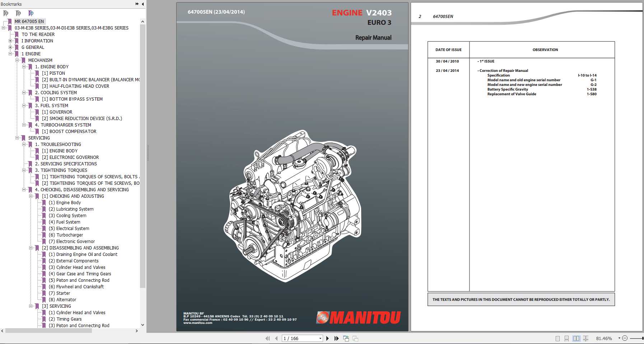644x344 pixels.
Task: Open the zoom level dropdown arrow
Action: click(x=619, y=338)
